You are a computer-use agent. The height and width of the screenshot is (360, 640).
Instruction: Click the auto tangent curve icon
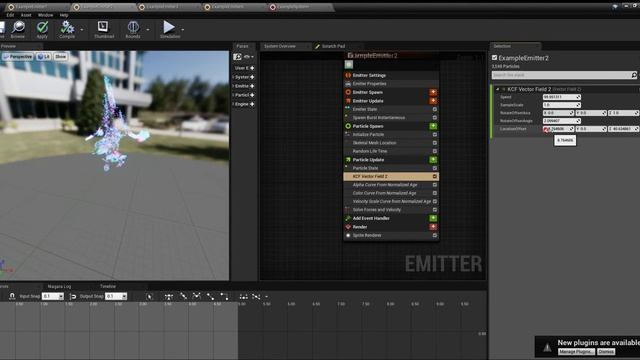[169, 297]
